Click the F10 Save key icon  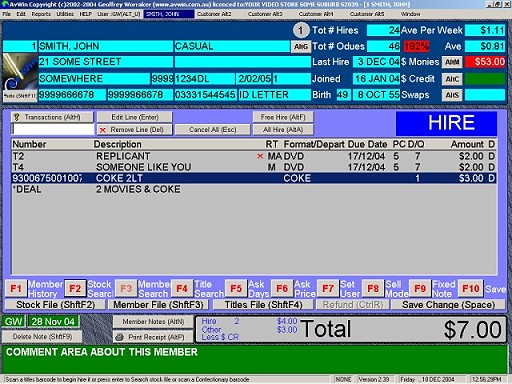470,289
